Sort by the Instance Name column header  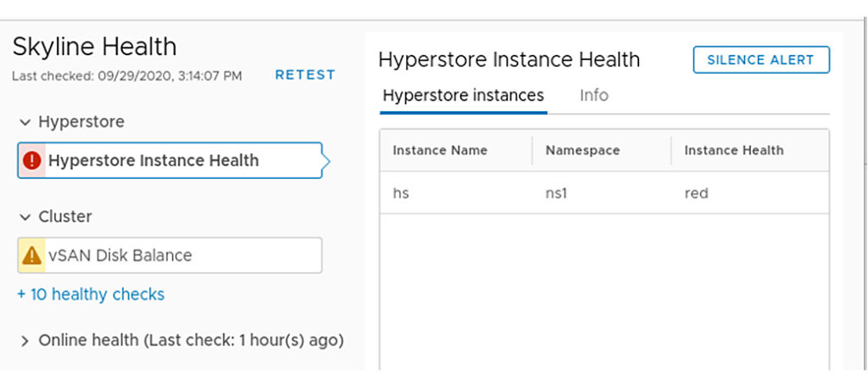pyautogui.click(x=440, y=150)
